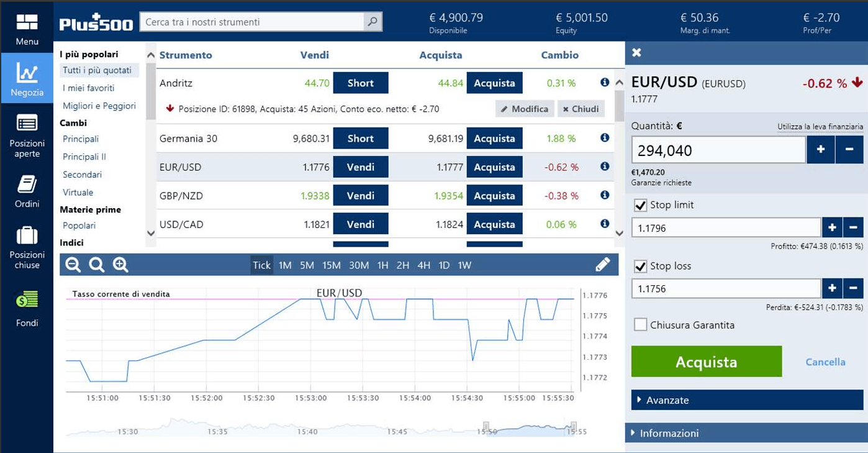
Task: Open the Posizioni aperte sidebar icon
Action: tap(27, 124)
